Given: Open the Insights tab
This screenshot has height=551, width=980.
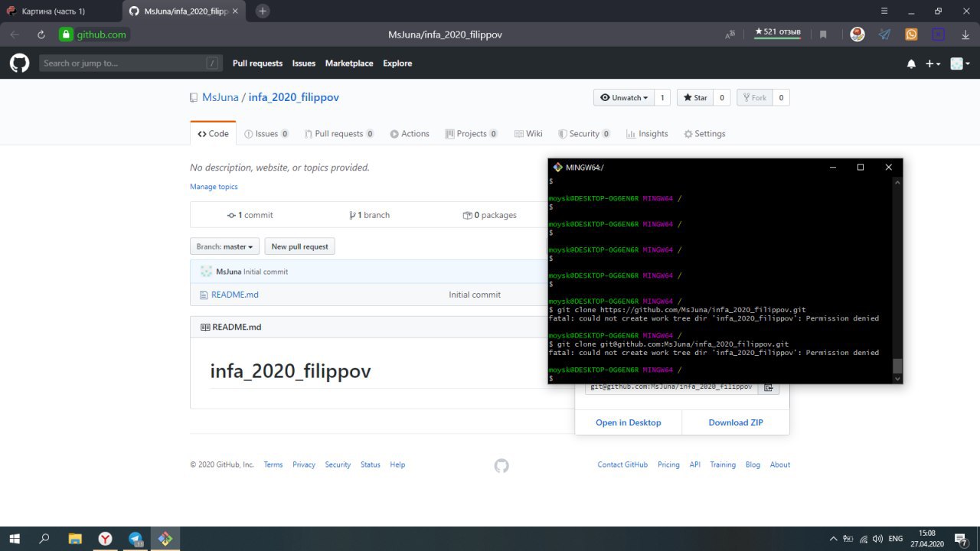Looking at the screenshot, I should 647,133.
